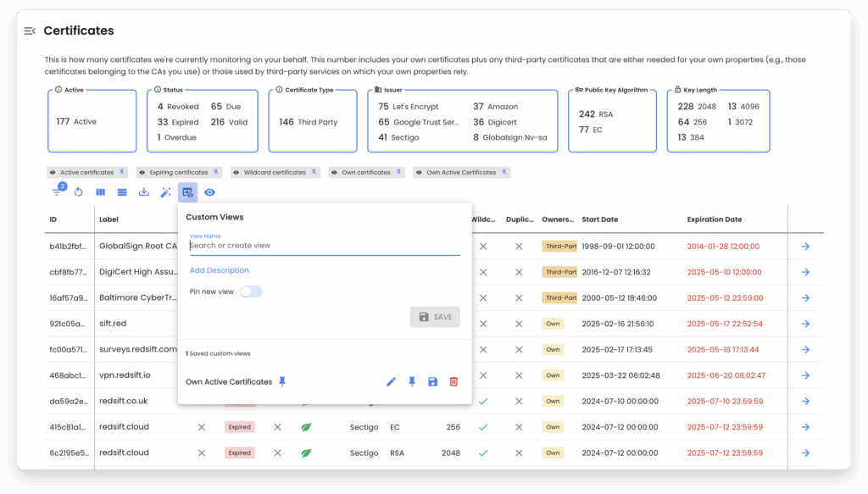Image resolution: width=868 pixels, height=494 pixels.
Task: Toggle the eye visibility icon in the toolbar
Action: point(209,192)
